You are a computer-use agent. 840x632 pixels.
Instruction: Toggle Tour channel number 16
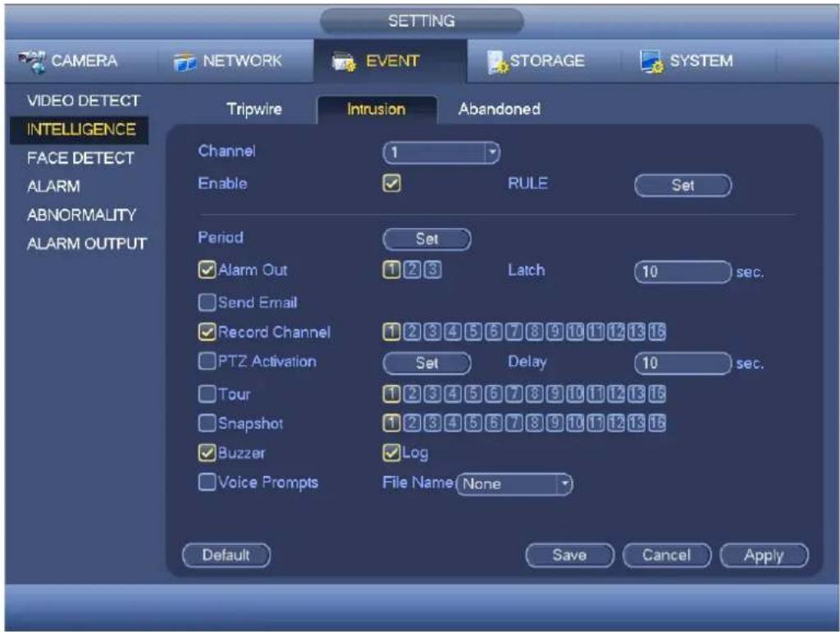pos(657,394)
